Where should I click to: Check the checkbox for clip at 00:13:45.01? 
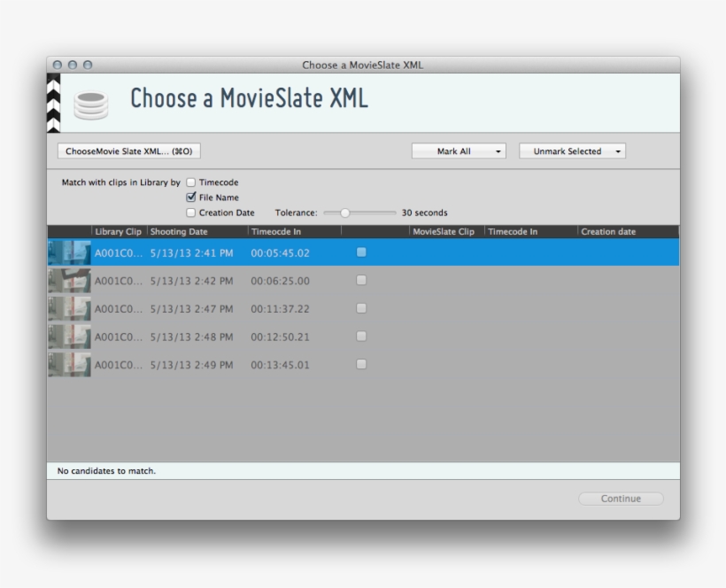360,362
